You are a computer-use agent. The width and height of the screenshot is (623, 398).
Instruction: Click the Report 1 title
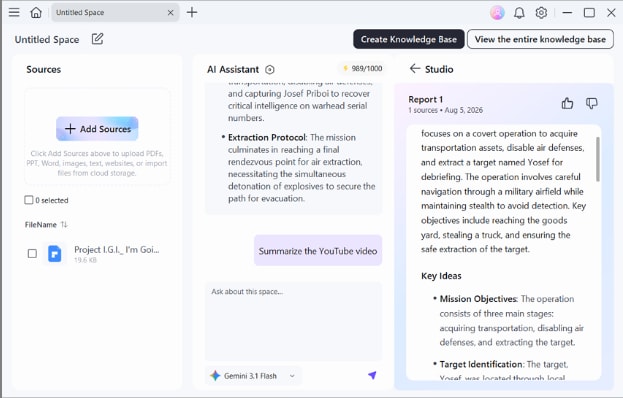(x=425, y=99)
